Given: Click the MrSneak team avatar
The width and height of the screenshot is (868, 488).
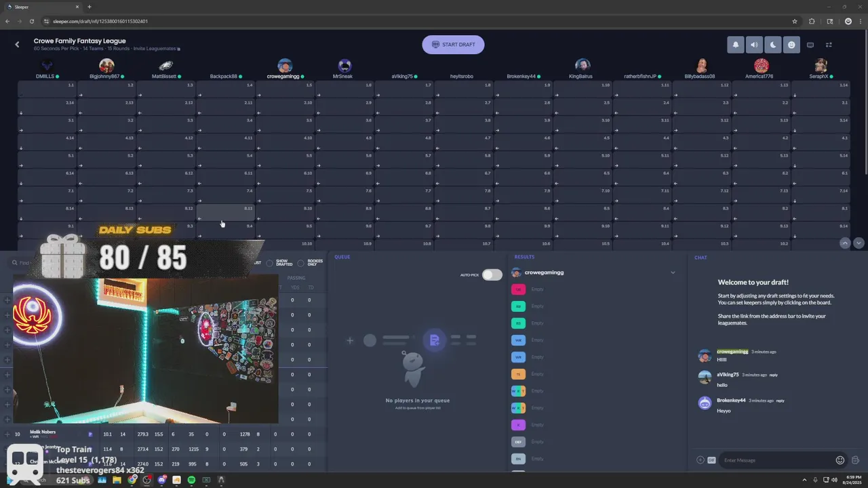Looking at the screenshot, I should pos(344,66).
